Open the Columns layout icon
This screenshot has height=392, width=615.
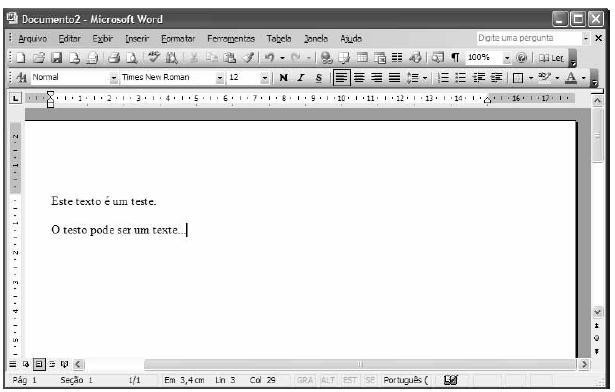click(x=397, y=58)
